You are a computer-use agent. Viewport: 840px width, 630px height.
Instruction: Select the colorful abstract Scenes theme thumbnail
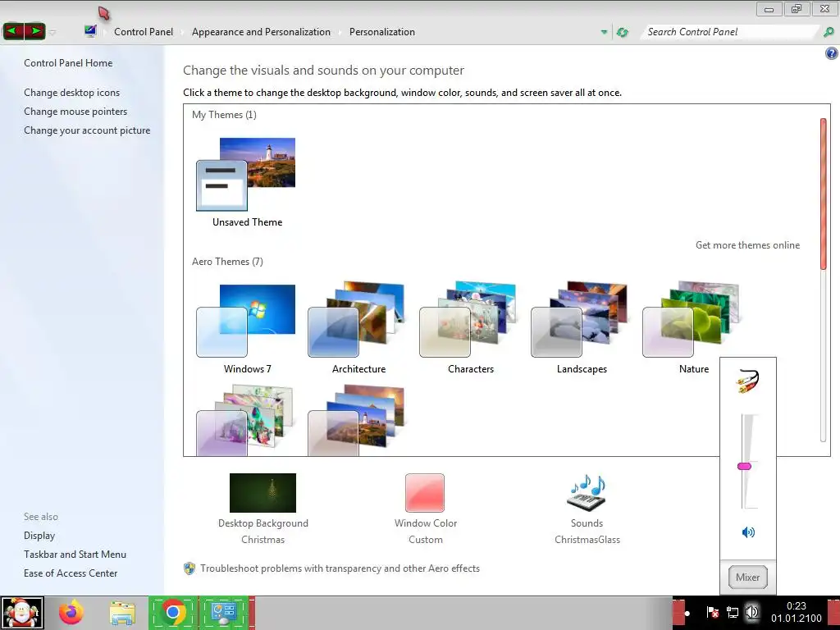click(245, 421)
